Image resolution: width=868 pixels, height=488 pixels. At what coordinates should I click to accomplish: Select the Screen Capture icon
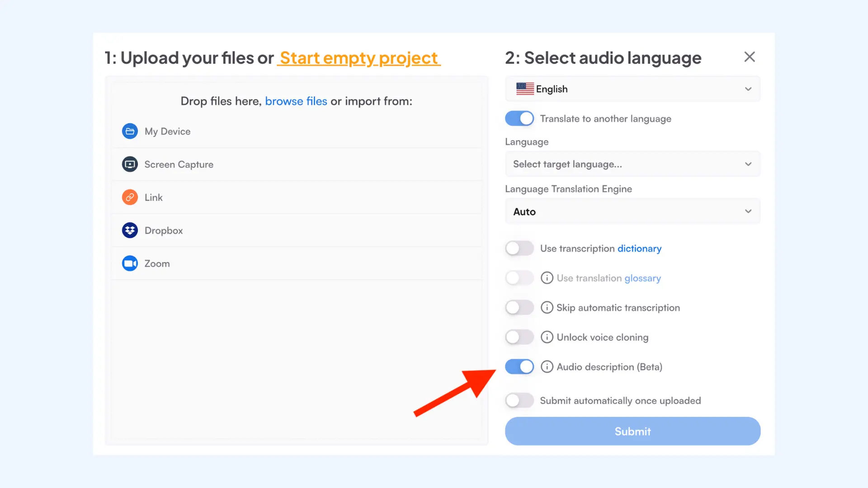(x=130, y=164)
